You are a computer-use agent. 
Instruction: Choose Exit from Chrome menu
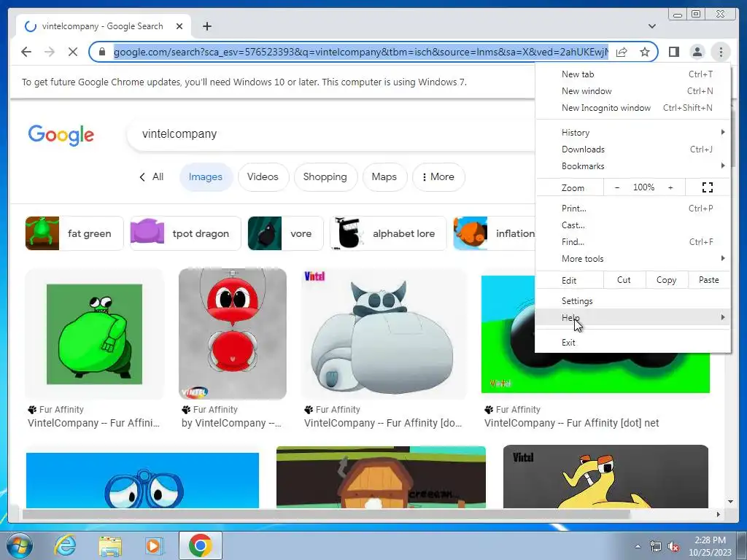(x=633, y=343)
